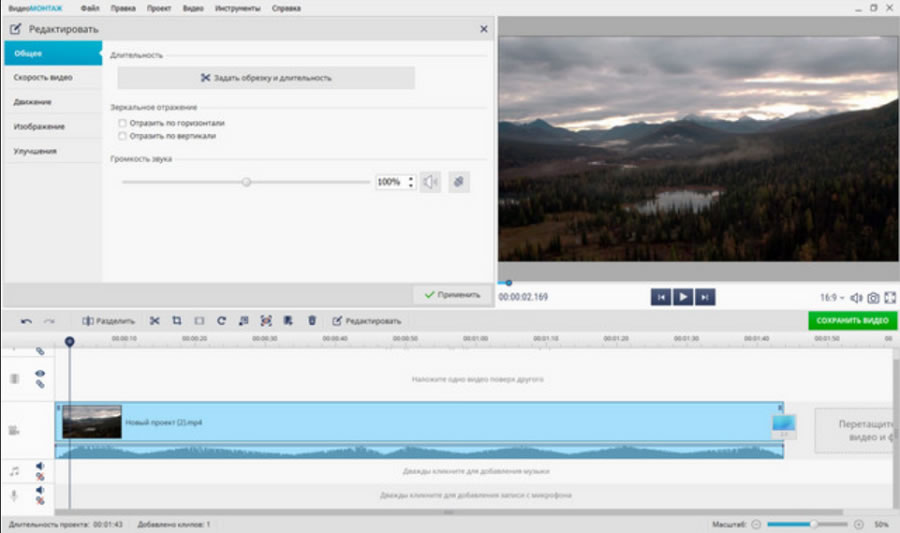Screen dimensions: 900x533
Task: Click the undo arrow icon
Action: [27, 321]
